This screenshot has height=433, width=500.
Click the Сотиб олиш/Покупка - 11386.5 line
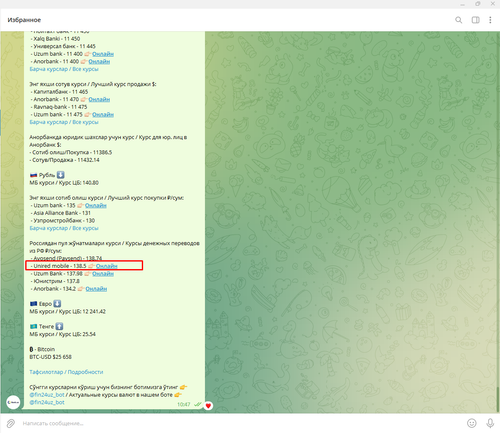pyautogui.click(x=71, y=152)
